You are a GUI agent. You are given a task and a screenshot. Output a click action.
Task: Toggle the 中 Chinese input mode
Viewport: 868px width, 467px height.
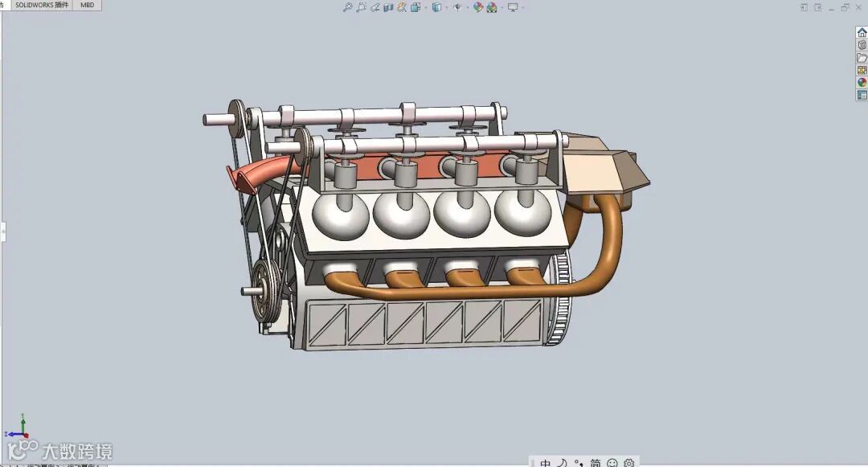(545, 462)
